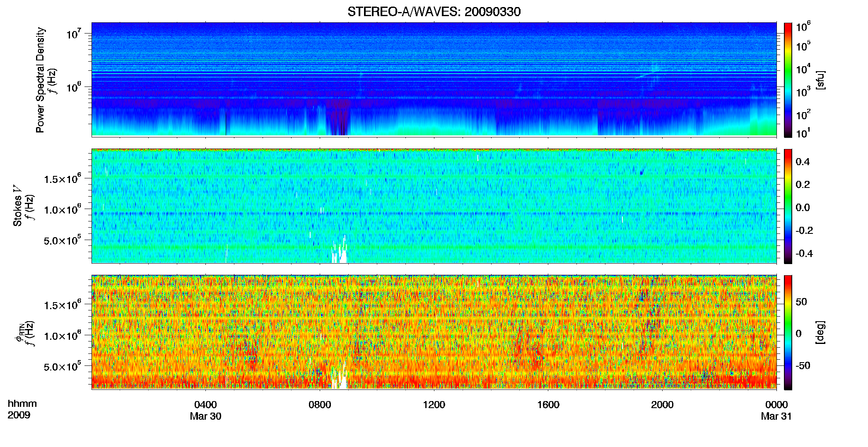This screenshot has height=447, width=868.
Task: Click the [deg] unit label
Action: coord(820,332)
